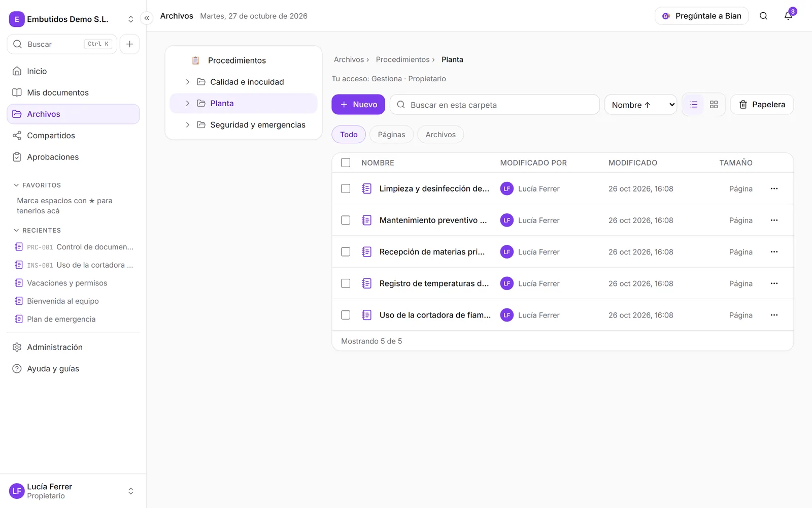Open recent item Plan de emergencia
The width and height of the screenshot is (812, 508).
click(x=73, y=319)
